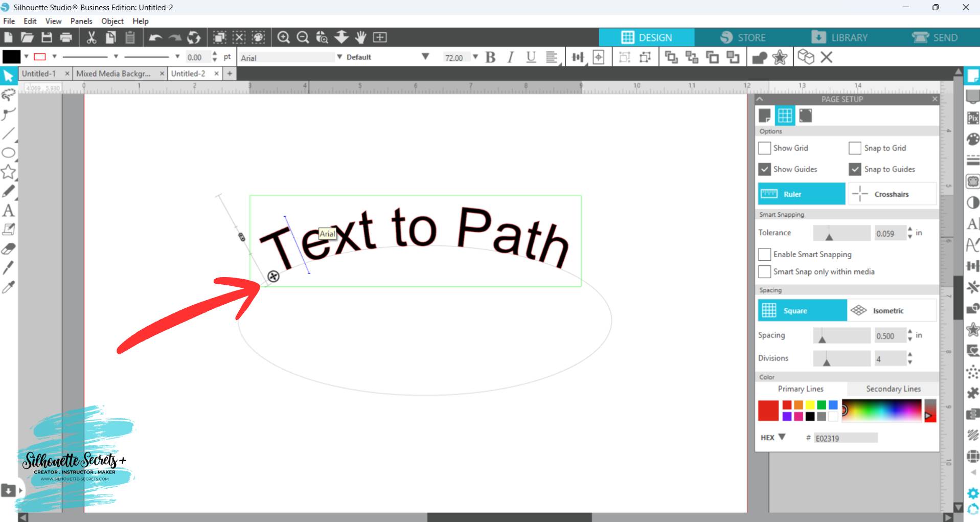
Task: Open the Arial font dropdown
Action: [x=339, y=57]
